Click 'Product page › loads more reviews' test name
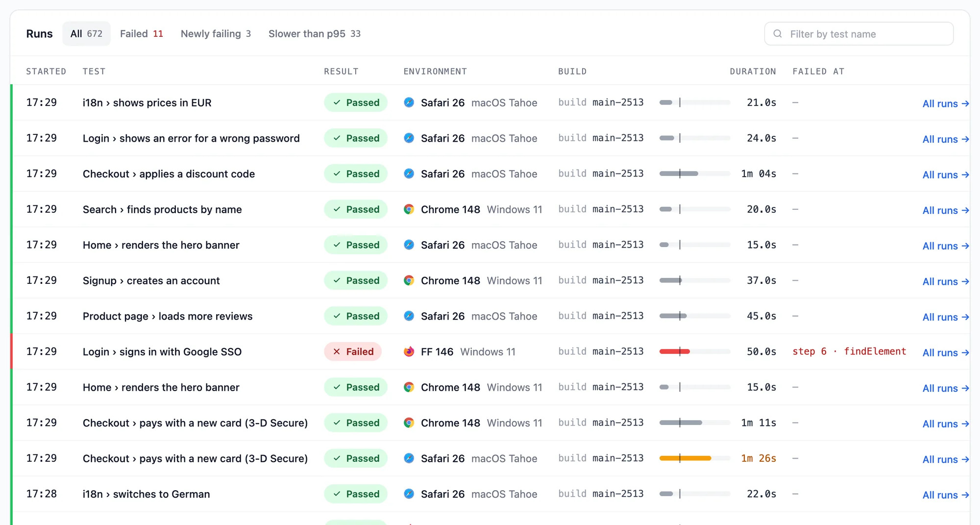The height and width of the screenshot is (525, 980). point(168,316)
